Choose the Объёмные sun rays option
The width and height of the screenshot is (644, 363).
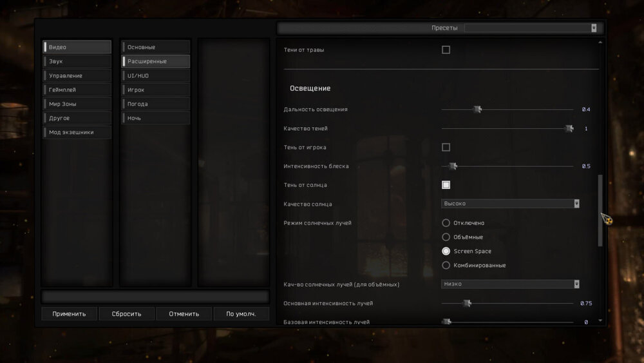point(446,237)
